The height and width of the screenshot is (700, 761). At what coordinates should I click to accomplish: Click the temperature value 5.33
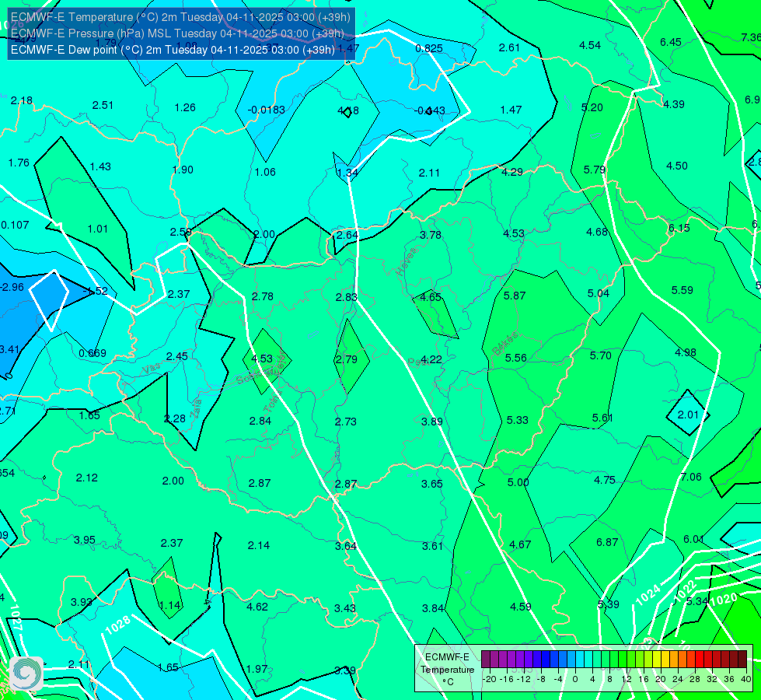(x=518, y=420)
